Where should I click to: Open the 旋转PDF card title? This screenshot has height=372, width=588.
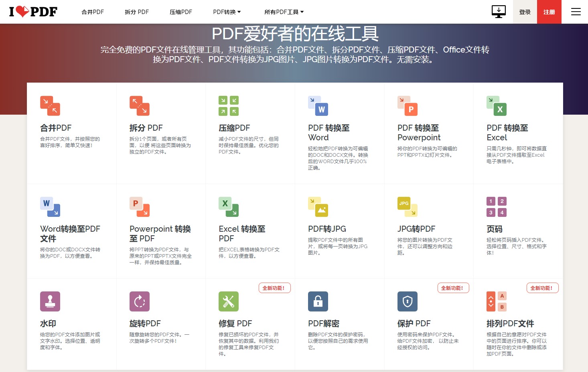click(x=145, y=323)
